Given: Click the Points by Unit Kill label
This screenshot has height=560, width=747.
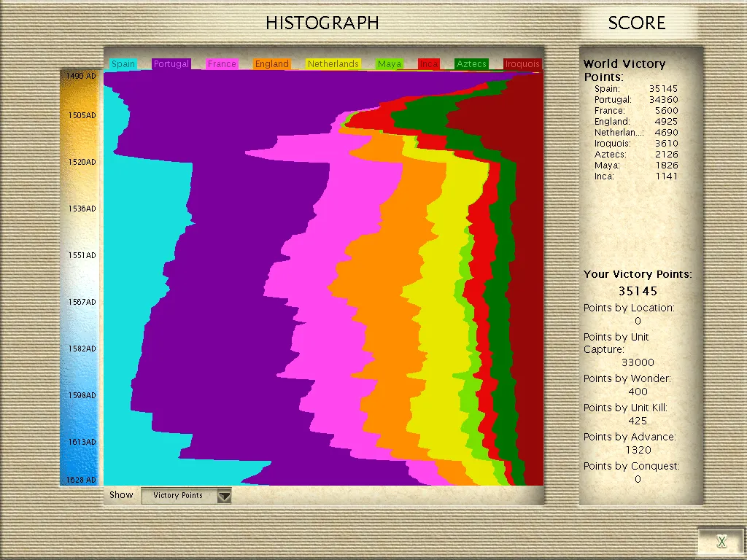Looking at the screenshot, I should pyautogui.click(x=625, y=408).
